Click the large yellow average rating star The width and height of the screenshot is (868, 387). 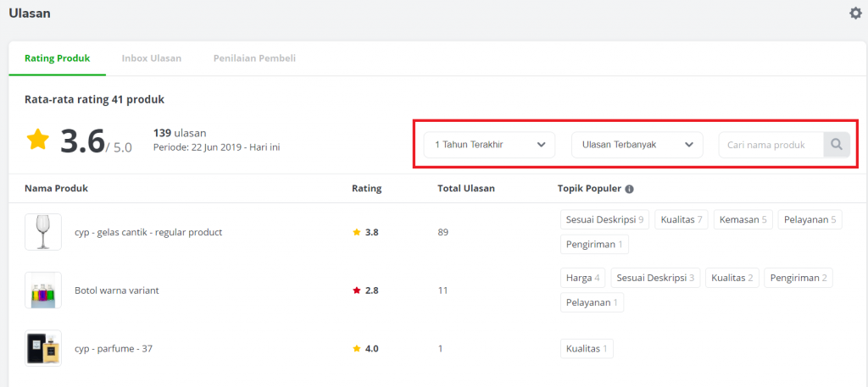coord(38,139)
